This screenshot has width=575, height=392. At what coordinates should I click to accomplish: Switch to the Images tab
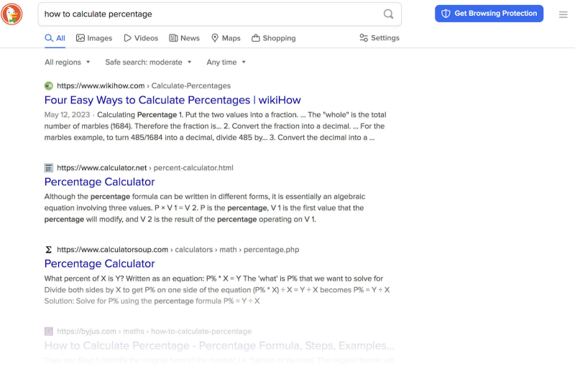click(x=94, y=38)
